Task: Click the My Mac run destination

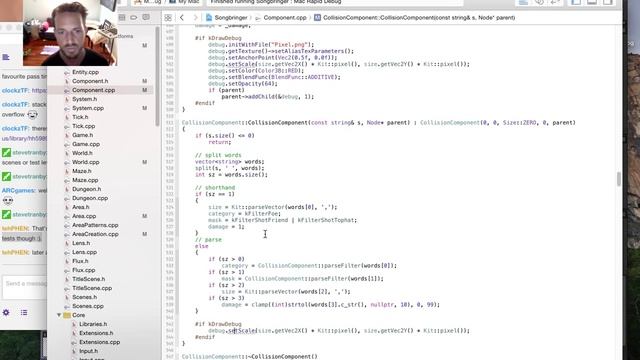Action: pyautogui.click(x=184, y=2)
